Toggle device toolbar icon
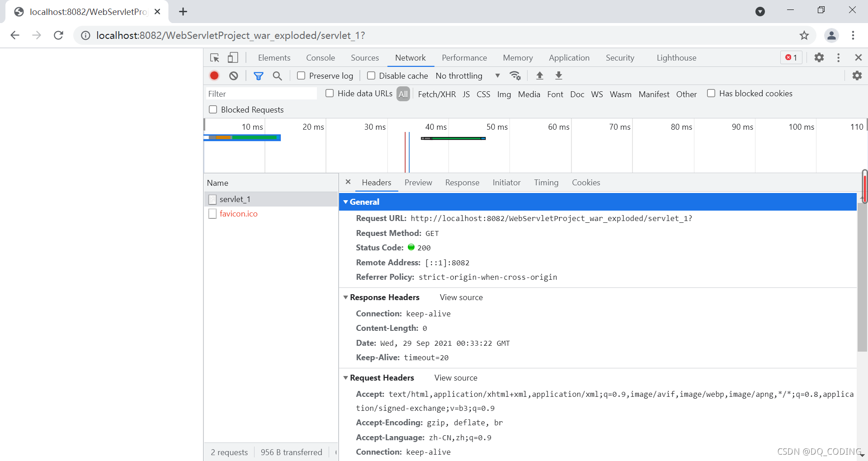Viewport: 868px width, 461px height. (233, 58)
